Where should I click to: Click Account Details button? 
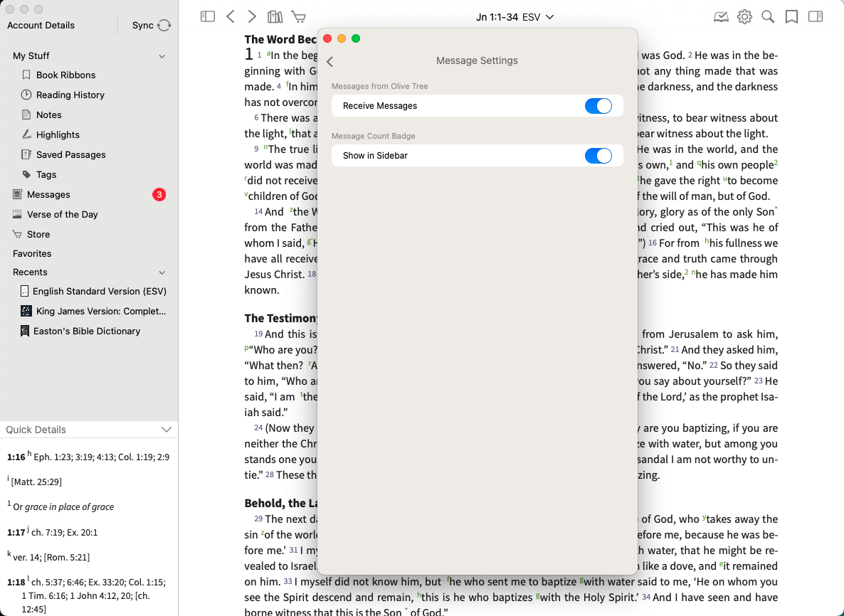[41, 25]
